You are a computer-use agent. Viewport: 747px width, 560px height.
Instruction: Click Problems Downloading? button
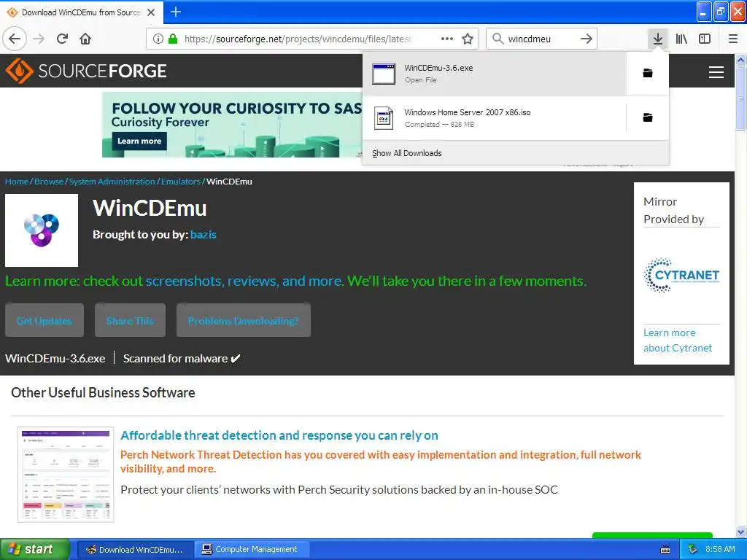point(244,321)
